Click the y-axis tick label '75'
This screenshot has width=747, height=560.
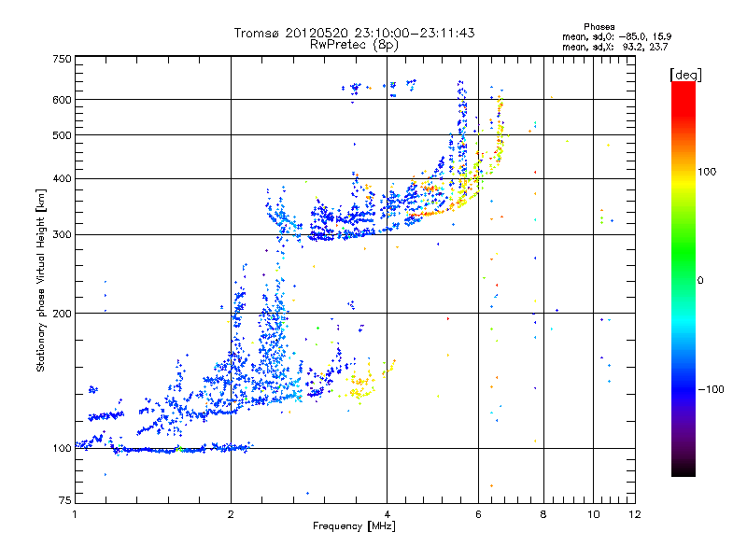pos(65,500)
